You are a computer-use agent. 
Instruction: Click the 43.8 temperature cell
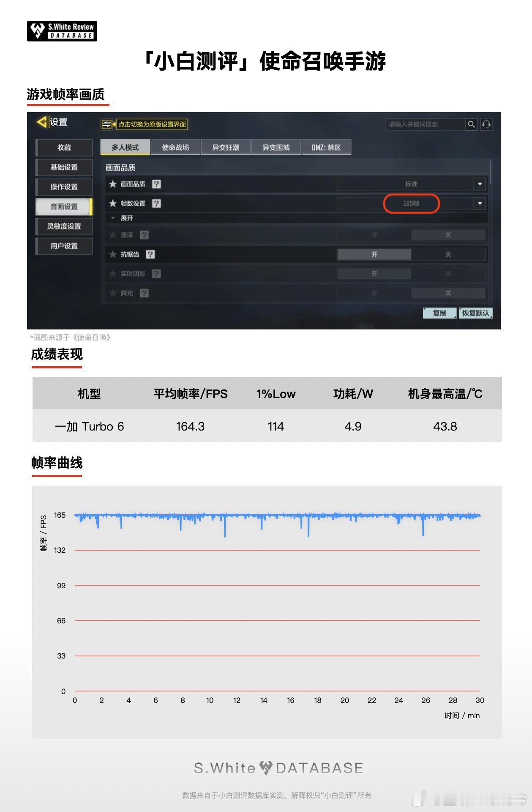click(x=445, y=426)
